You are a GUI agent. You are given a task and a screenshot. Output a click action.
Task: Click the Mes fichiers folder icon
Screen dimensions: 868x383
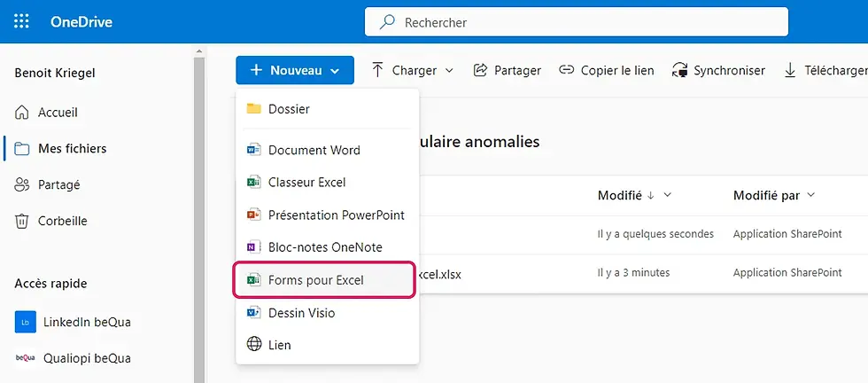[21, 149]
